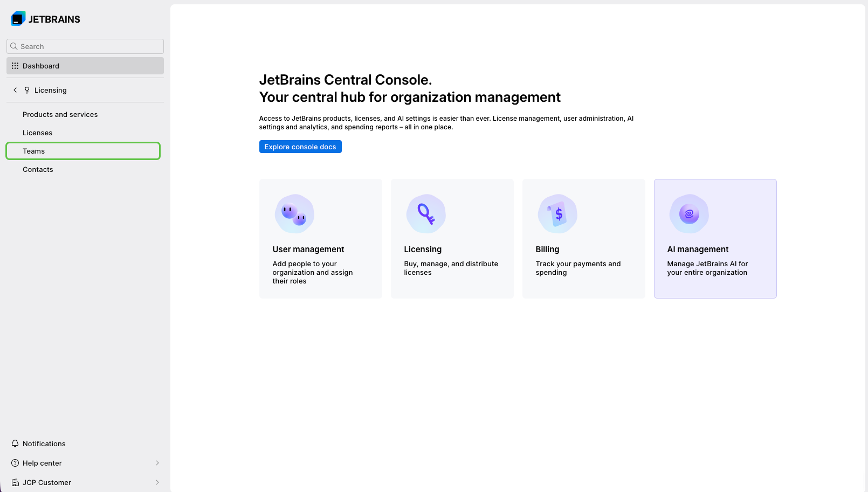Click the Billing dollar receipt illustration

coord(557,214)
